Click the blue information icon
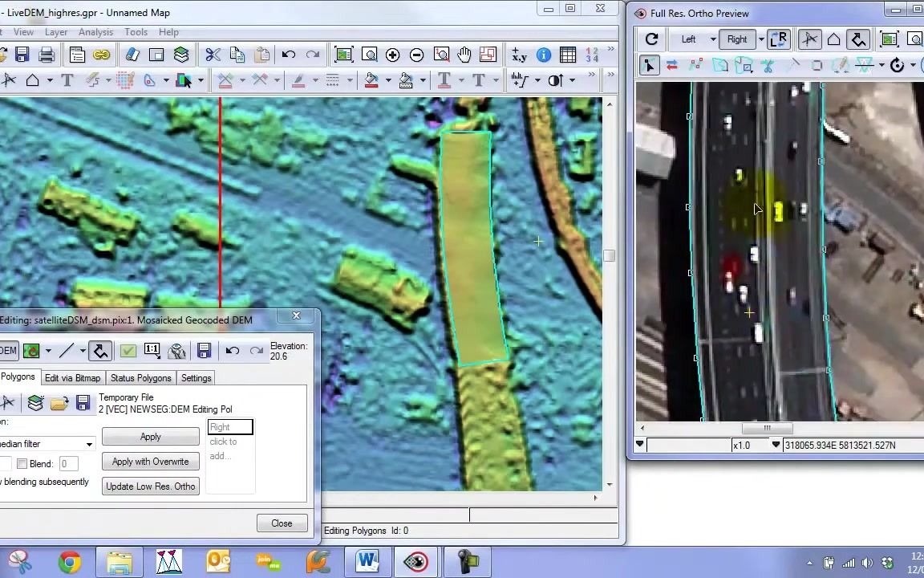Screen dimensions: 924x578 [x=544, y=55]
